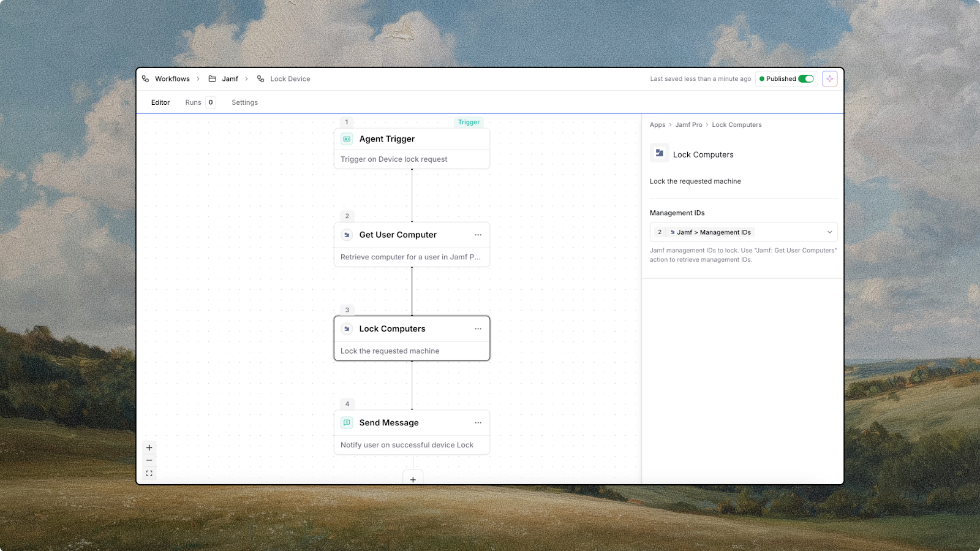Zoom in using the canvas plus icon
This screenshot has width=980, height=551.
pos(149,448)
